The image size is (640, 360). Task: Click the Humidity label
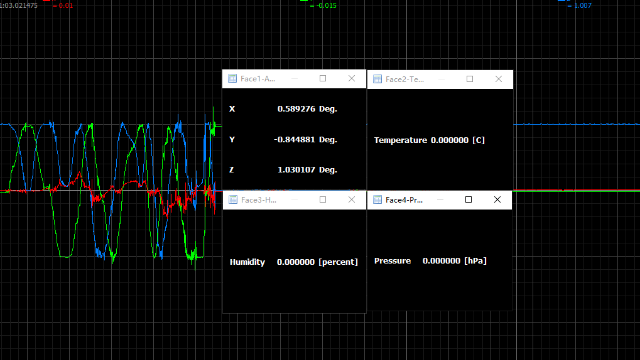(x=247, y=262)
